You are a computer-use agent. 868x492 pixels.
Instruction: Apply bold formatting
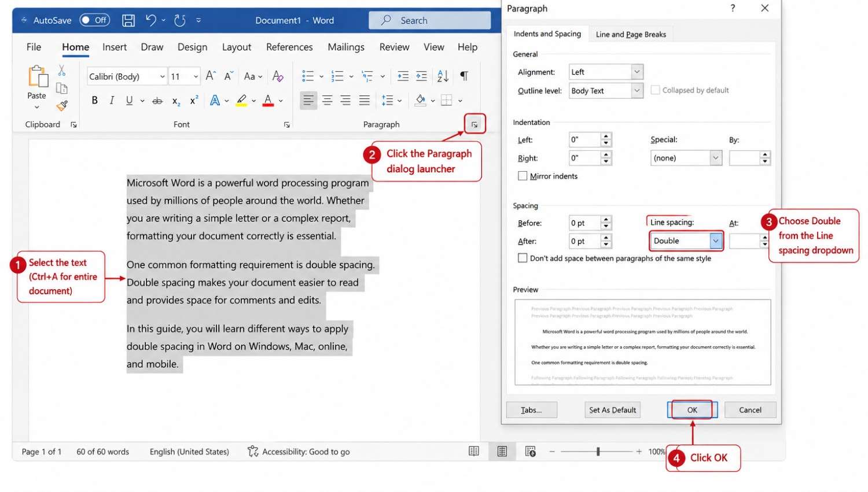pyautogui.click(x=95, y=100)
